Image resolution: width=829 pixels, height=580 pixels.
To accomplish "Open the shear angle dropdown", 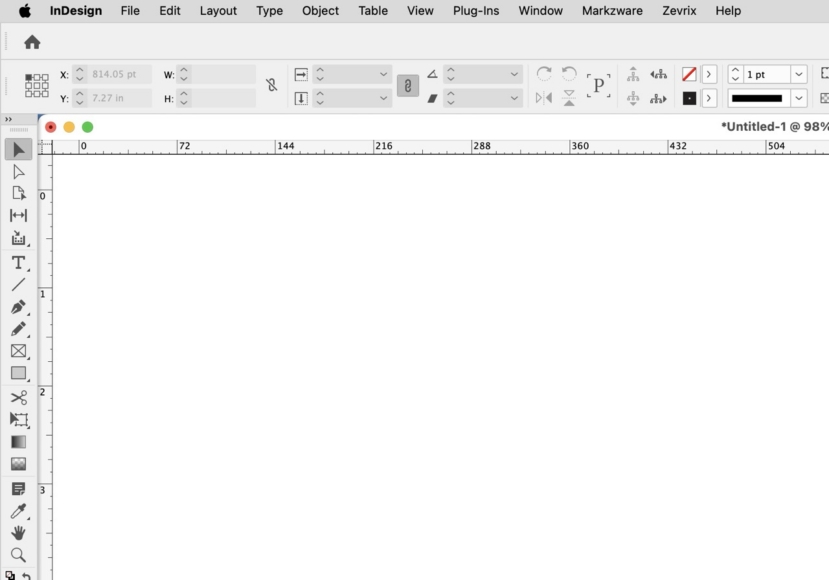I will tap(514, 98).
